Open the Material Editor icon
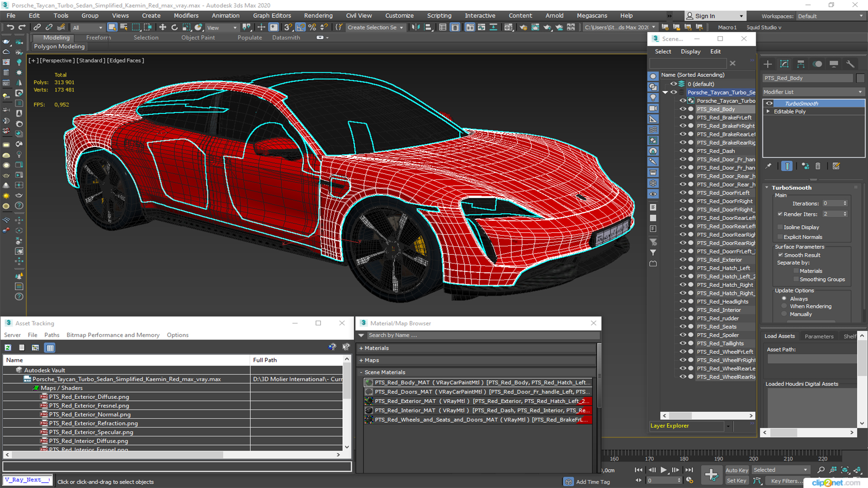This screenshot has width=868, height=488. [509, 27]
